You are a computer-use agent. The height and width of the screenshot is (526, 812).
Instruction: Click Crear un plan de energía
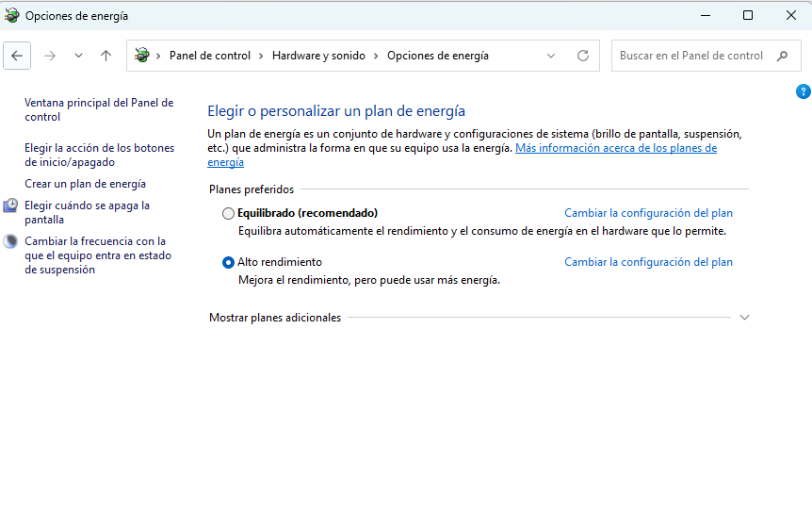click(x=85, y=184)
